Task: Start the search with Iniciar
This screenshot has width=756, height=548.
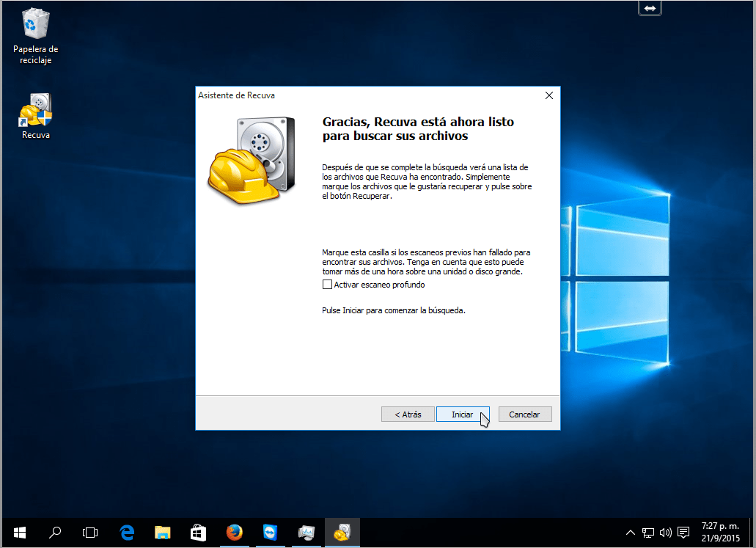Action: tap(463, 414)
